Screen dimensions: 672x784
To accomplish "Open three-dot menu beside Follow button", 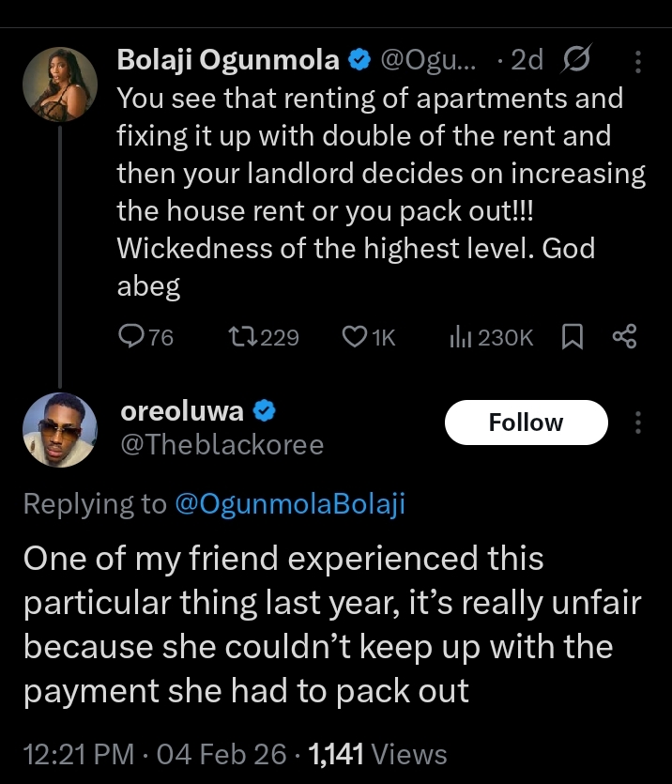I will pos(639,423).
